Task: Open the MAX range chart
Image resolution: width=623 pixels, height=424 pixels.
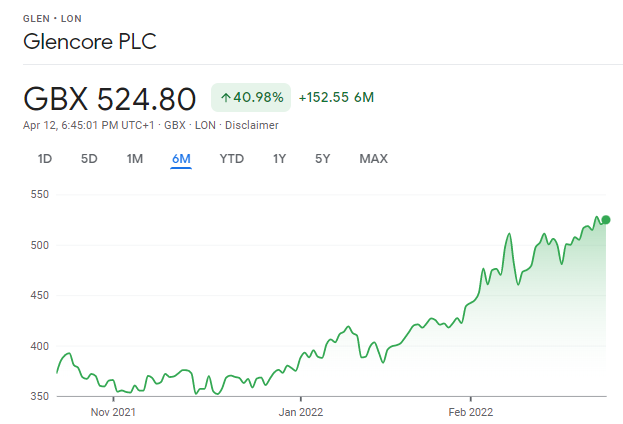Action: [373, 159]
